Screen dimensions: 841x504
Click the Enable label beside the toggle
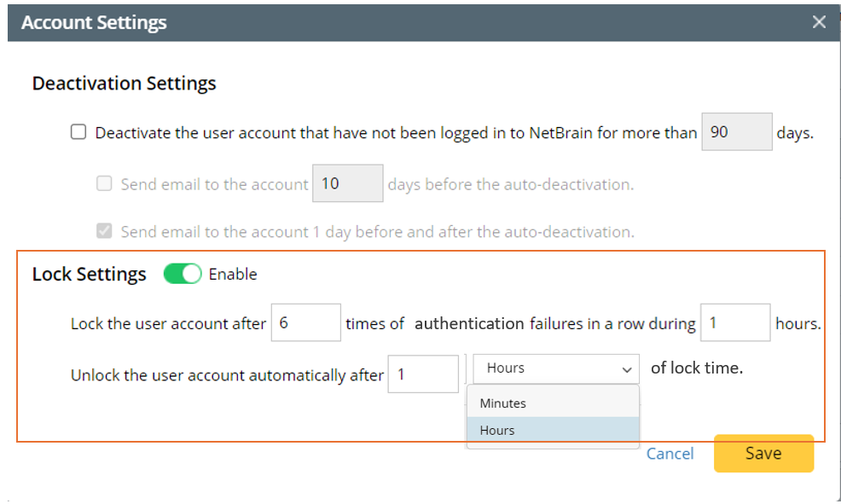tap(233, 274)
